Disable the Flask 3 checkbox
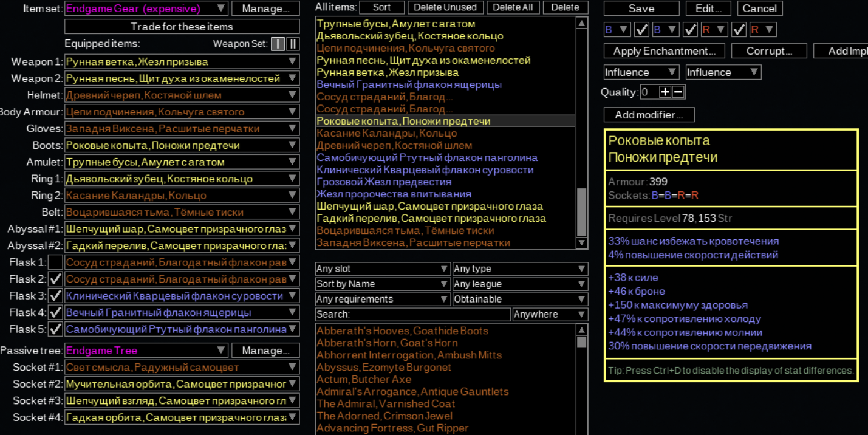The image size is (868, 435). click(55, 296)
